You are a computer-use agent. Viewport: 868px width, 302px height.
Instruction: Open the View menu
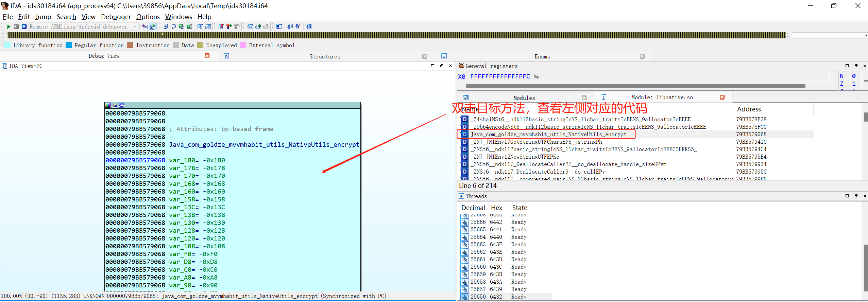click(88, 17)
